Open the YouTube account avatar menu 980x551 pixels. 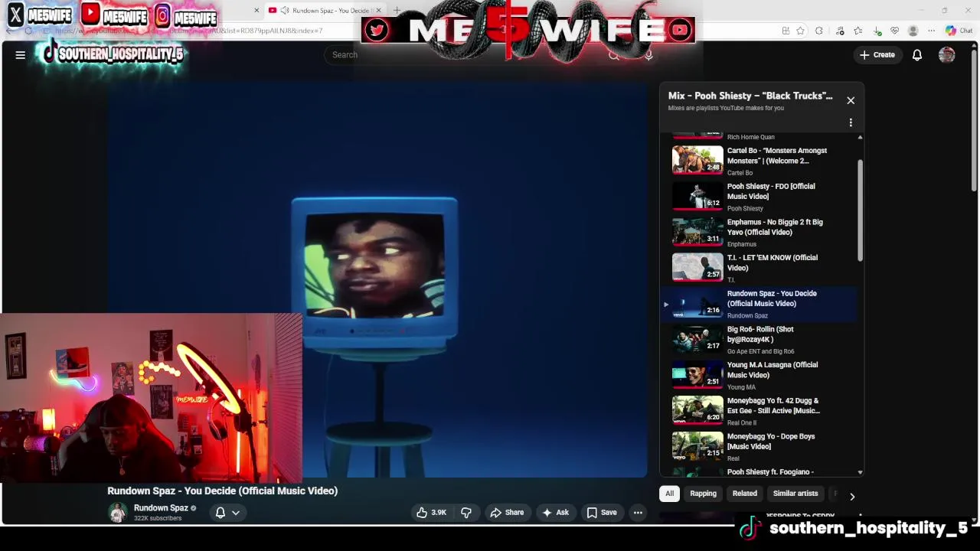(947, 55)
